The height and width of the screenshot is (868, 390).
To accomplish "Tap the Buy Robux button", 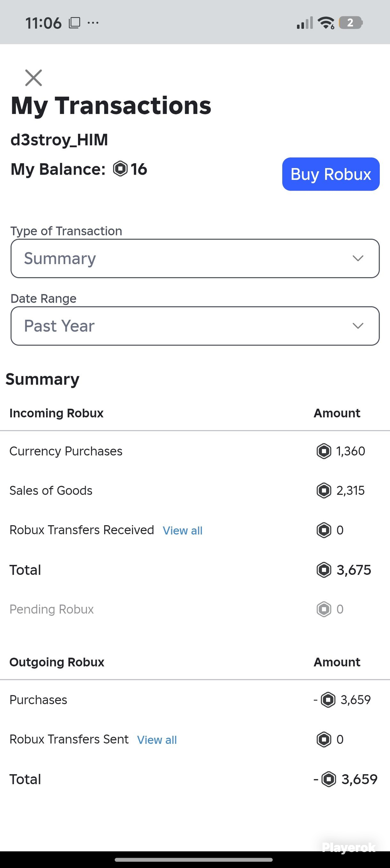I will [331, 174].
